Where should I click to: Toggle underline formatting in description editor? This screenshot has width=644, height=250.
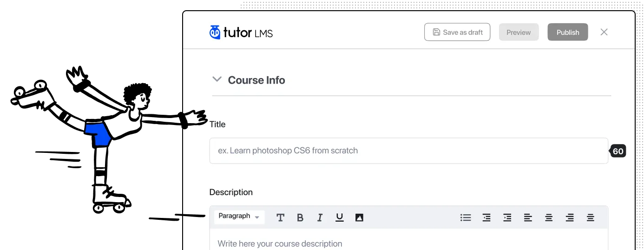tap(340, 217)
